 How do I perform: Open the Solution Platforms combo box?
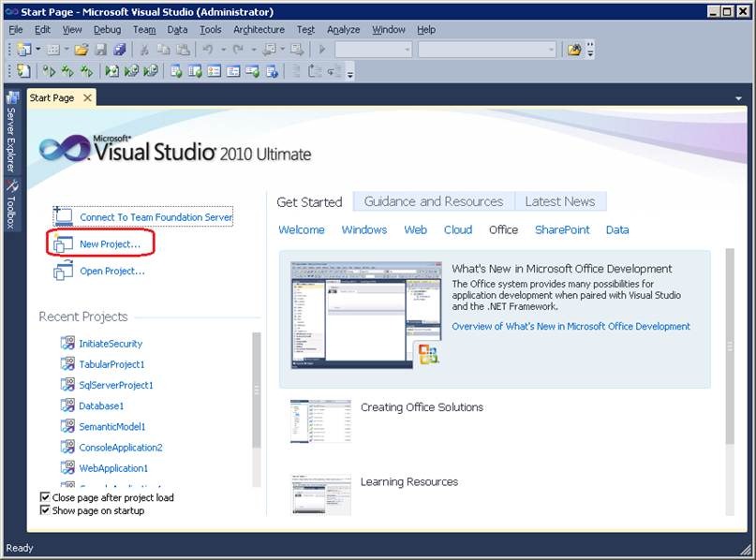click(x=487, y=49)
